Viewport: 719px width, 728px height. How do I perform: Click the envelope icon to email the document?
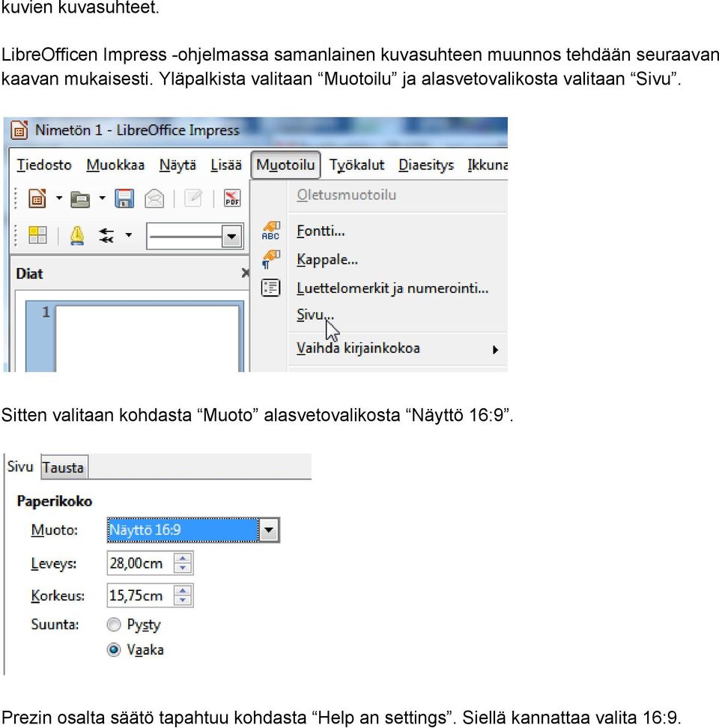click(154, 198)
